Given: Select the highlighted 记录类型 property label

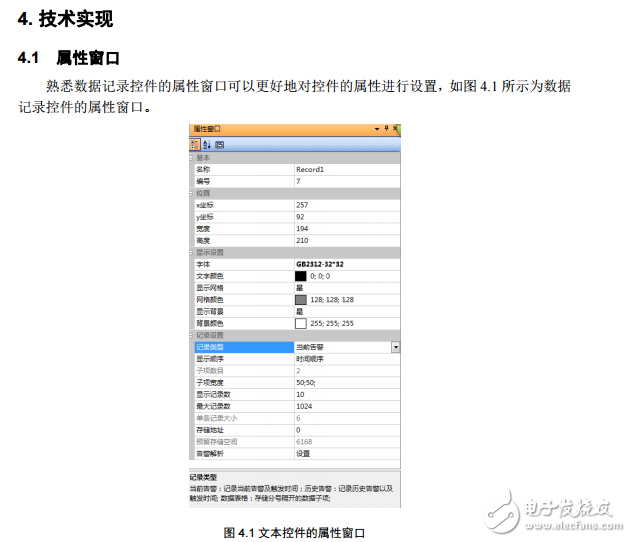Looking at the screenshot, I should click(x=210, y=347).
